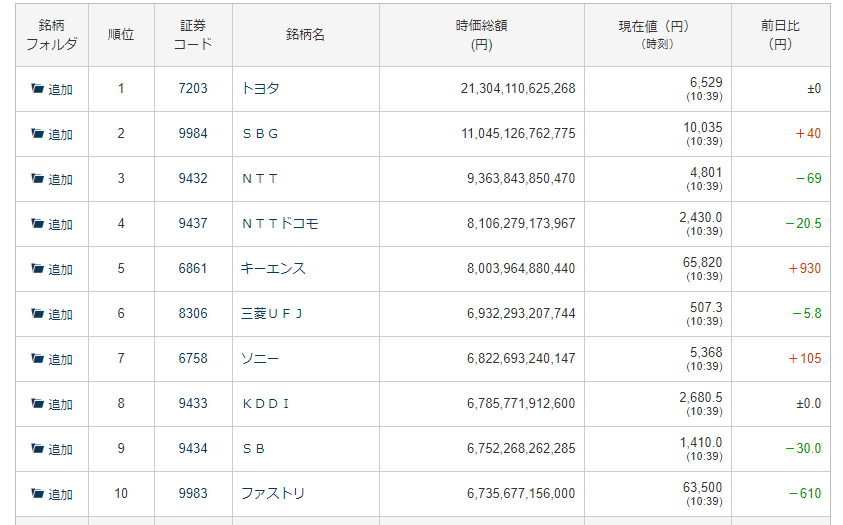Click securities code 9984
The height and width of the screenshot is (525, 843).
pos(193,134)
